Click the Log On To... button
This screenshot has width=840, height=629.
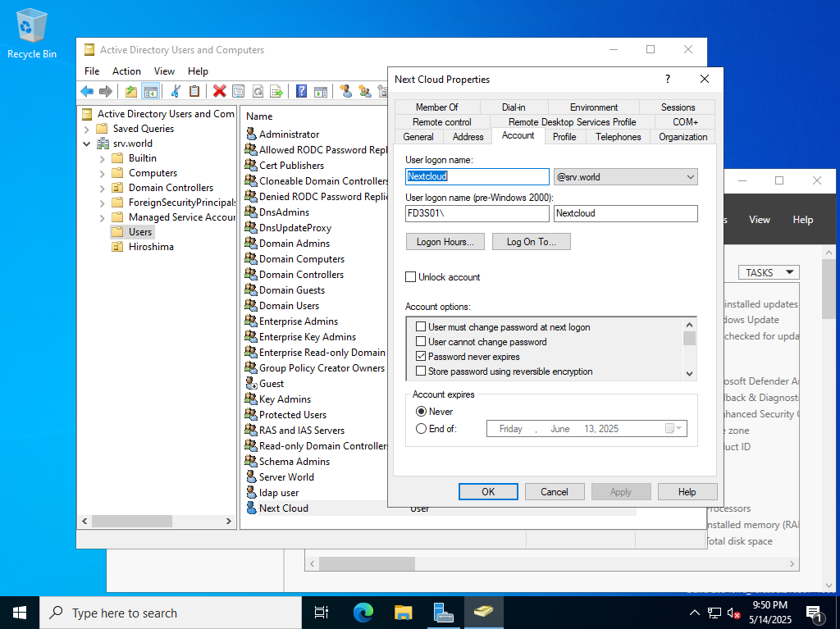tap(532, 242)
